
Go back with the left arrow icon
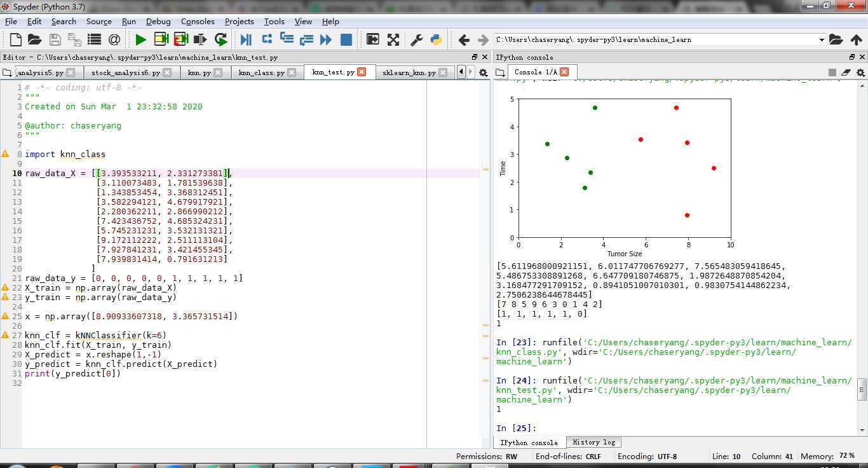click(x=464, y=39)
